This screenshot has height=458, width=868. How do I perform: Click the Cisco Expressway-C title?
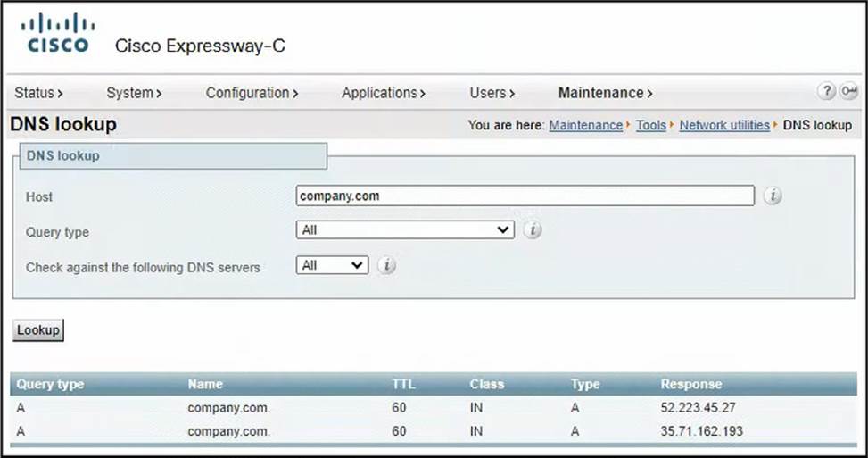tap(200, 46)
